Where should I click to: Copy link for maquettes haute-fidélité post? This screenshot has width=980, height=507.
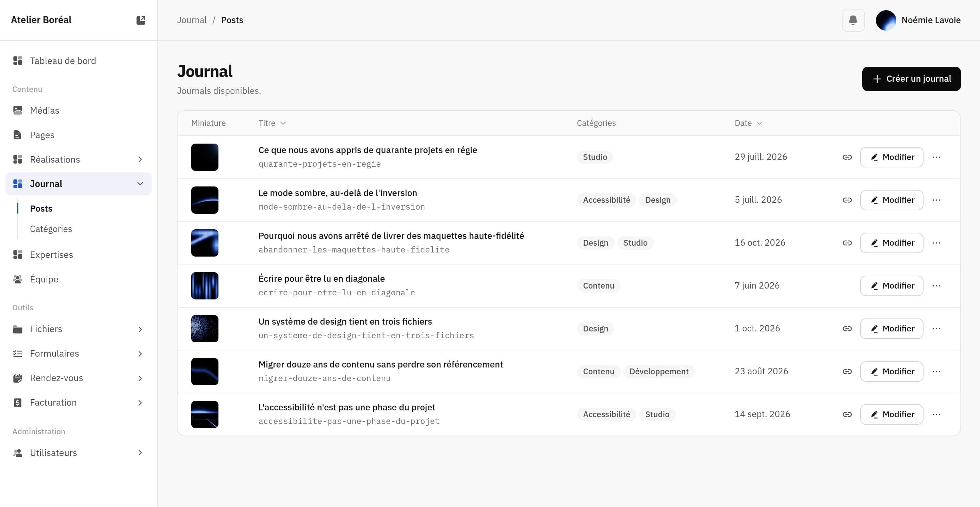847,243
